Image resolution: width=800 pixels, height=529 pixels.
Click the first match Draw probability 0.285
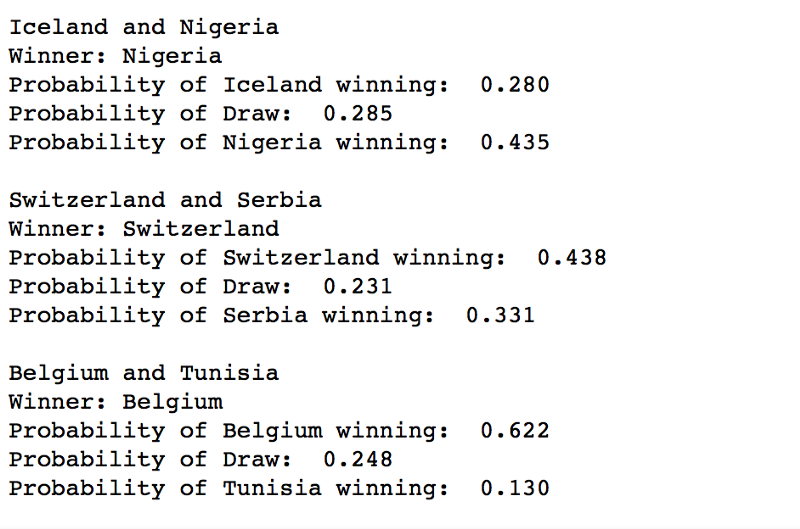358,113
